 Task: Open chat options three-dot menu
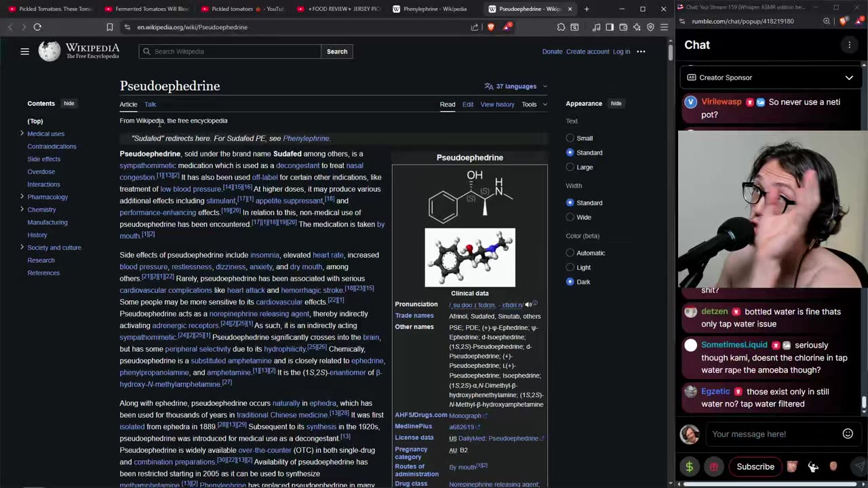click(x=849, y=45)
